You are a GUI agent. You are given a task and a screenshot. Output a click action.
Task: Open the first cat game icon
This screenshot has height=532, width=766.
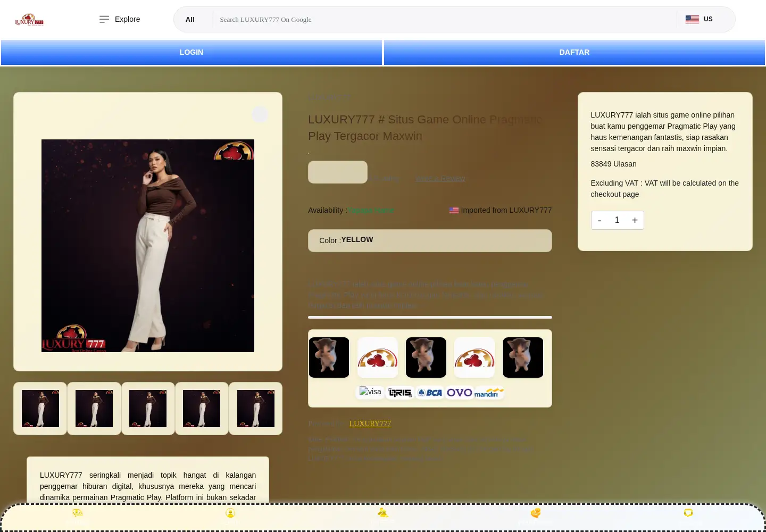[329, 358]
